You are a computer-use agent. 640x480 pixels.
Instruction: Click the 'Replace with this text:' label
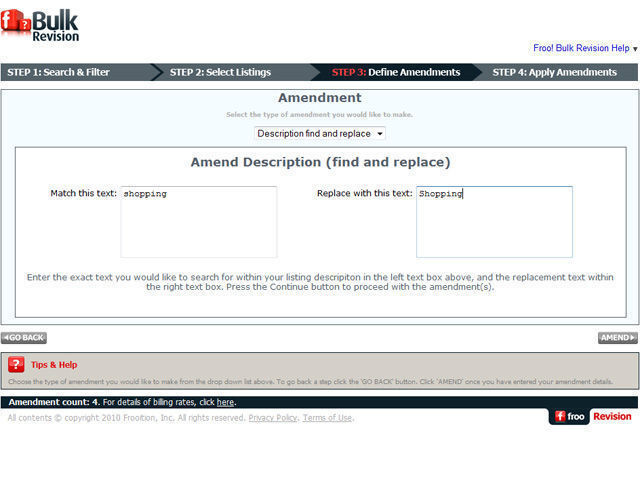364,193
